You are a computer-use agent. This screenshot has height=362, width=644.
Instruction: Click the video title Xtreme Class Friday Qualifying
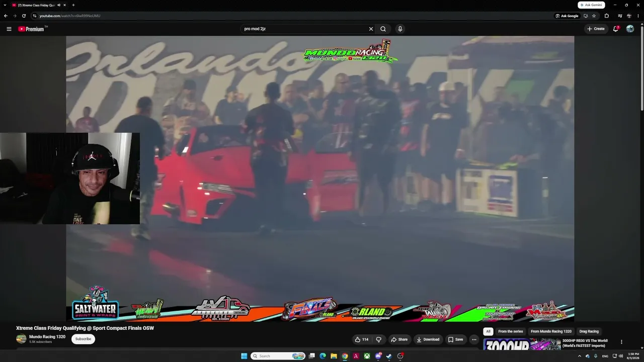click(85, 328)
